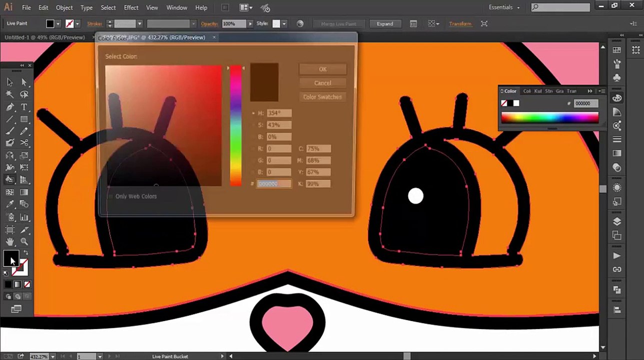Open stroke color dropdown in control bar
Viewport: 644px width, 360px height.
coord(77,23)
